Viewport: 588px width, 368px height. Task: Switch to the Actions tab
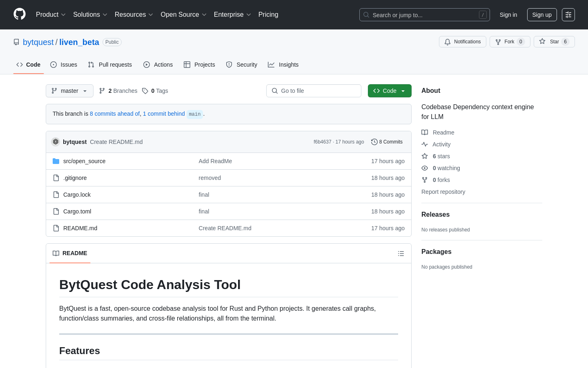[x=158, y=65]
